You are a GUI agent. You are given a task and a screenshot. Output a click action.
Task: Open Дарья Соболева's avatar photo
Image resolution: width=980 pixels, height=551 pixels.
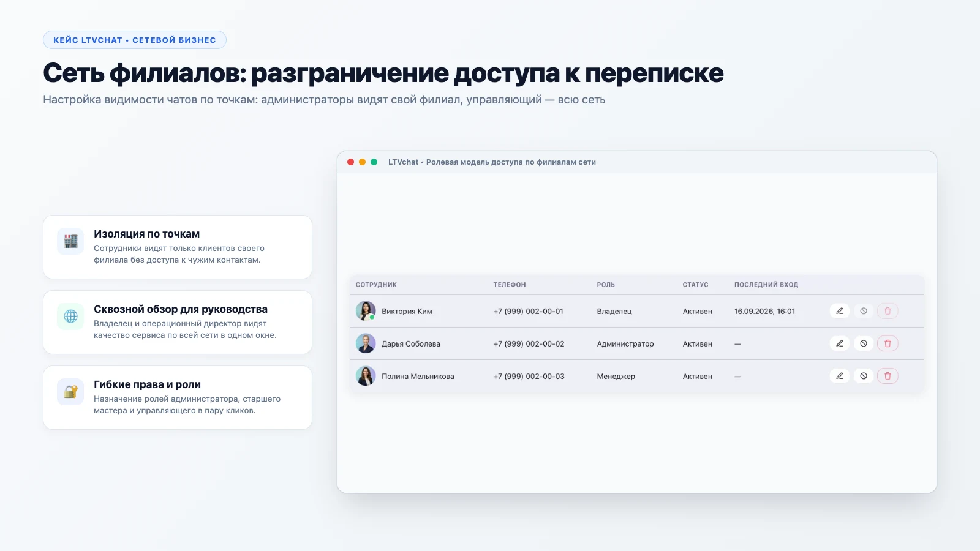click(366, 343)
